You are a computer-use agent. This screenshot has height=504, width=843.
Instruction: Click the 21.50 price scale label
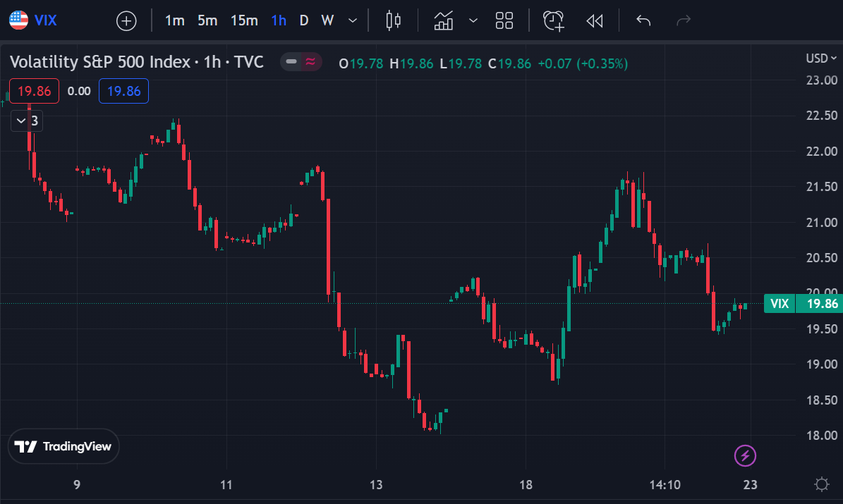[x=822, y=187]
